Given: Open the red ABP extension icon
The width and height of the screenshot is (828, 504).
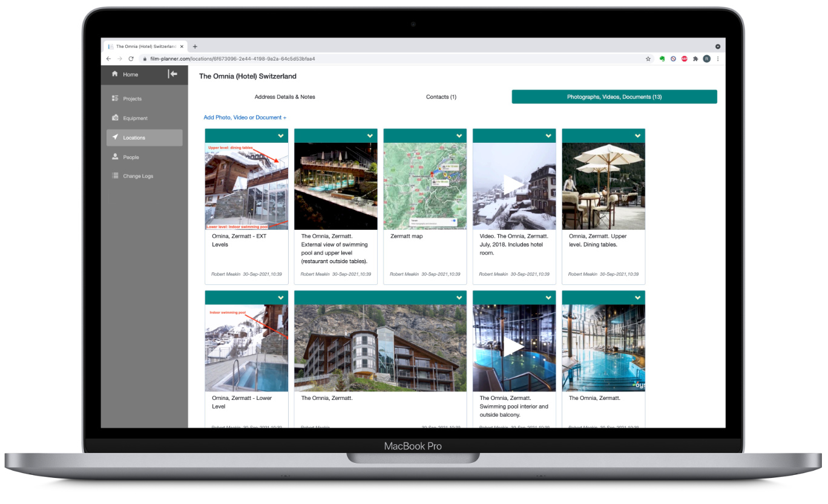Looking at the screenshot, I should pyautogui.click(x=685, y=59).
